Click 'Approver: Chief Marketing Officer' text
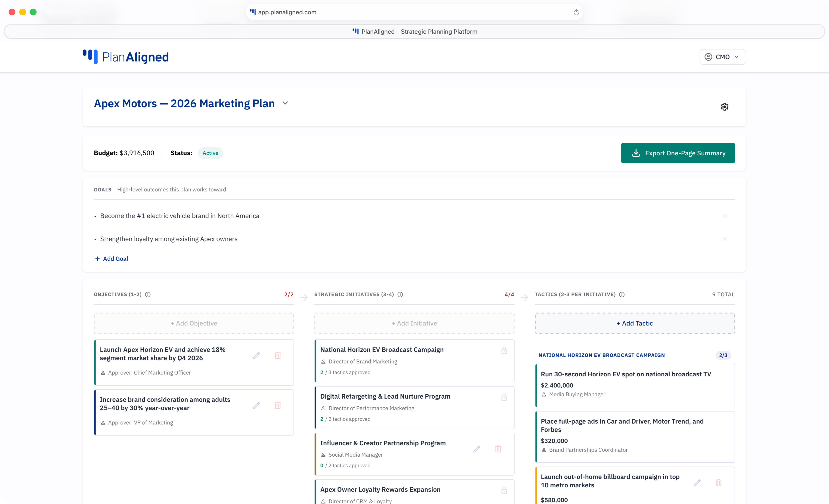The height and width of the screenshot is (504, 829). (x=149, y=372)
